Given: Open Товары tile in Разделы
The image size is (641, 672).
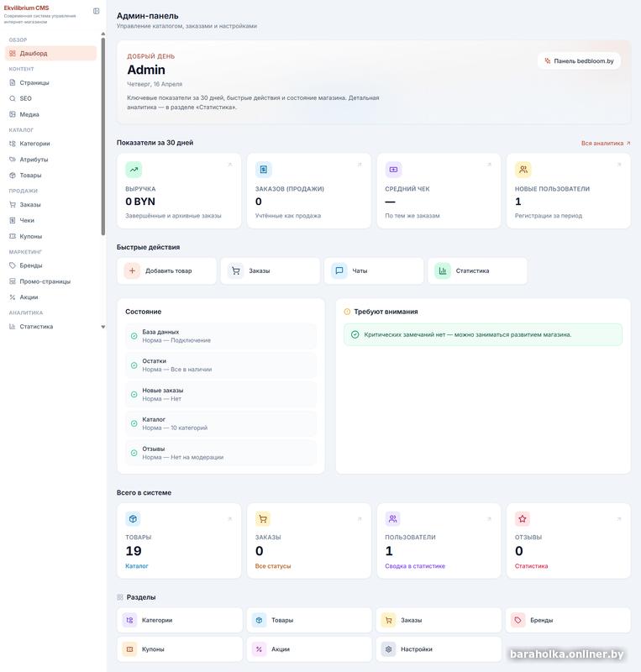Looking at the screenshot, I should coord(309,620).
